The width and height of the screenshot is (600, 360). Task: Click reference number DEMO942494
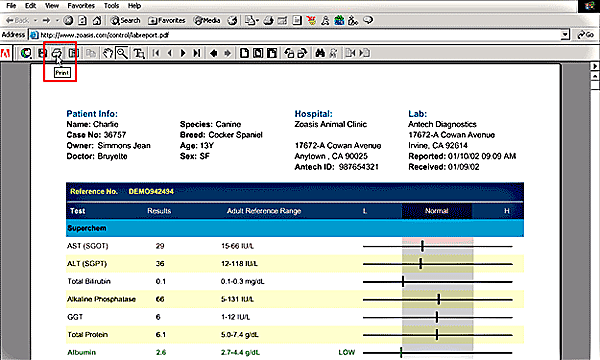click(151, 191)
